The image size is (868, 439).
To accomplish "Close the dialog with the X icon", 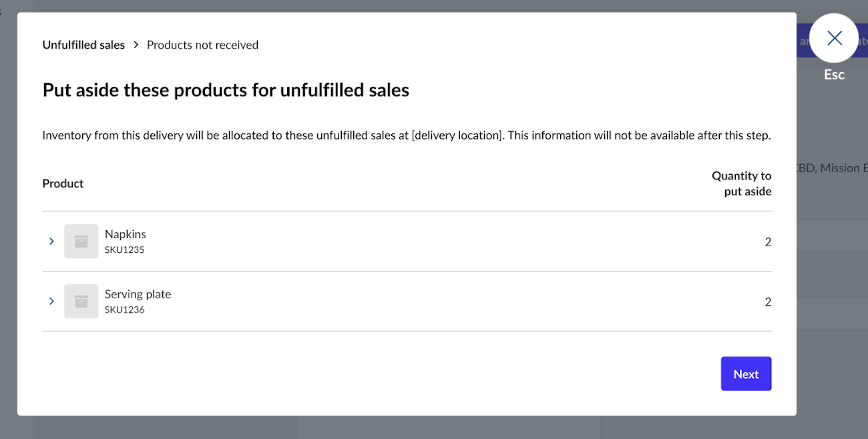I will coord(834,38).
